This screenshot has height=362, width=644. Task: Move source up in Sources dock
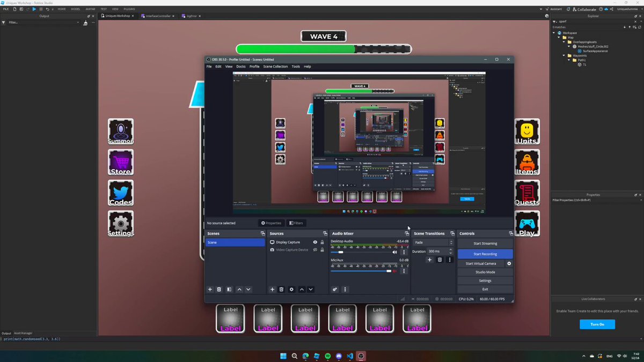coord(302,289)
